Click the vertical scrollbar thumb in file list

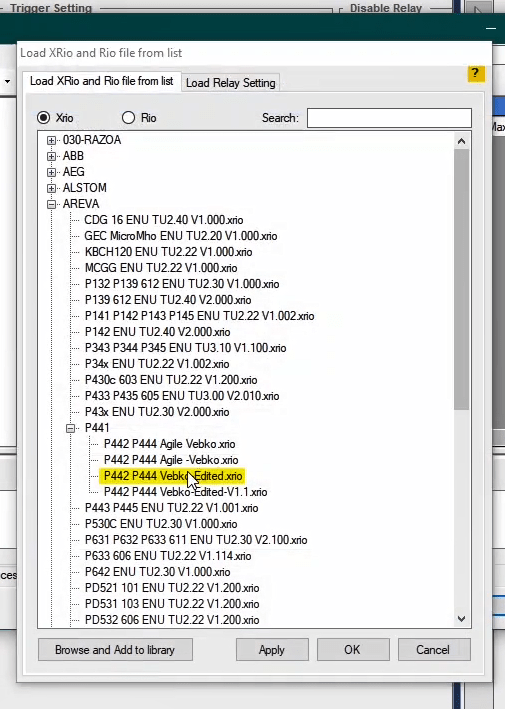point(462,279)
